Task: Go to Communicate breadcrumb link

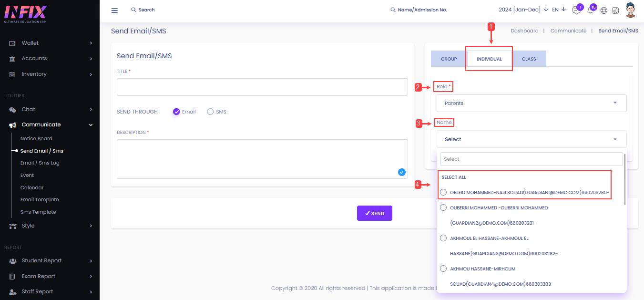Action: 568,31
